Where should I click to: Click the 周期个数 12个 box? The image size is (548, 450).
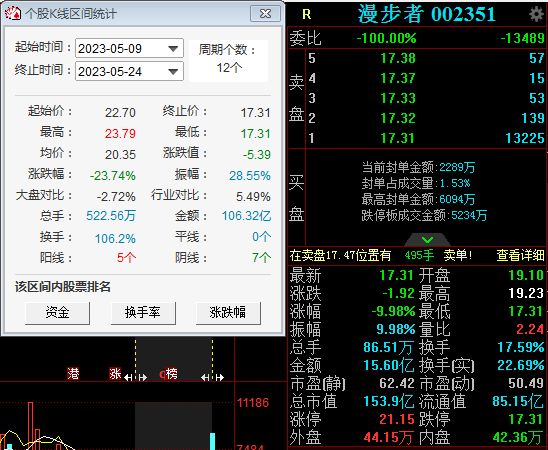229,60
